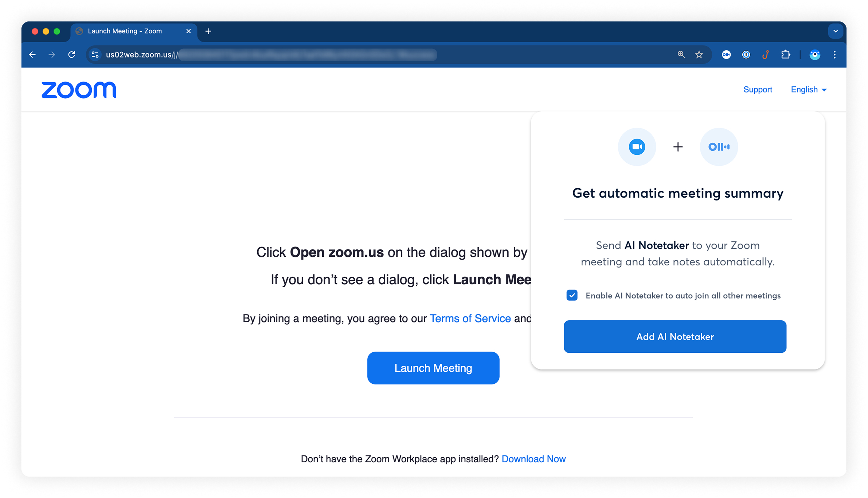Click the Zoom camera icon in the popup

click(x=637, y=147)
